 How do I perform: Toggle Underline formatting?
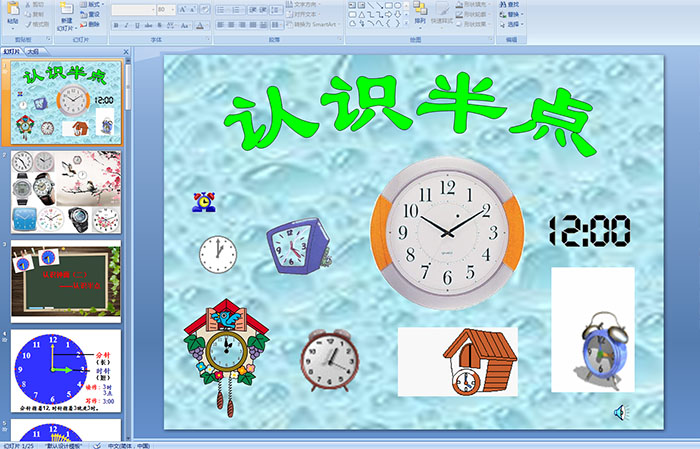pos(137,25)
